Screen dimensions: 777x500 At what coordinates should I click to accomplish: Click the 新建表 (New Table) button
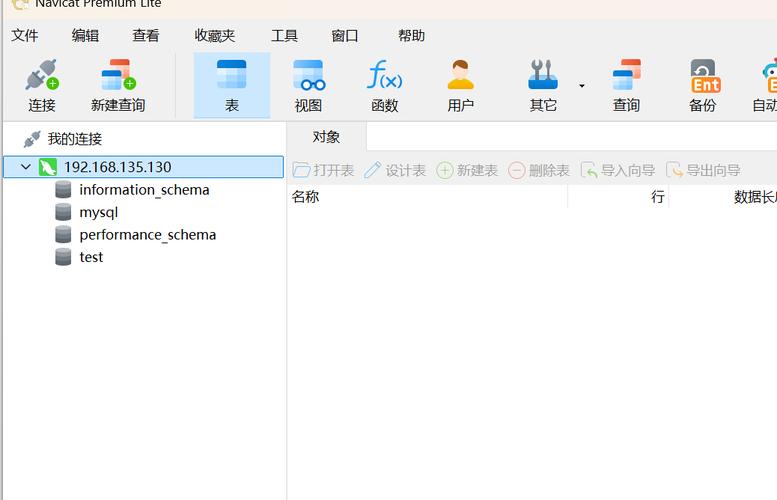(x=467, y=170)
